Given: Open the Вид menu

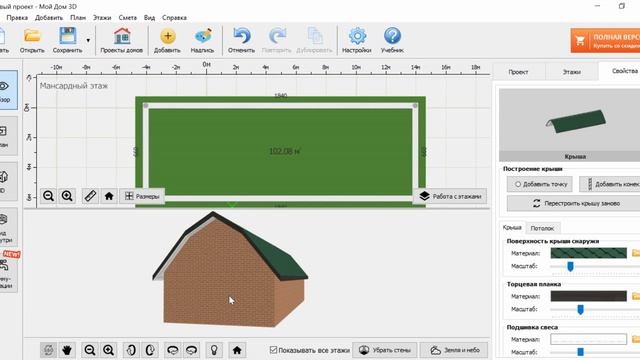Looking at the screenshot, I should coord(149,18).
